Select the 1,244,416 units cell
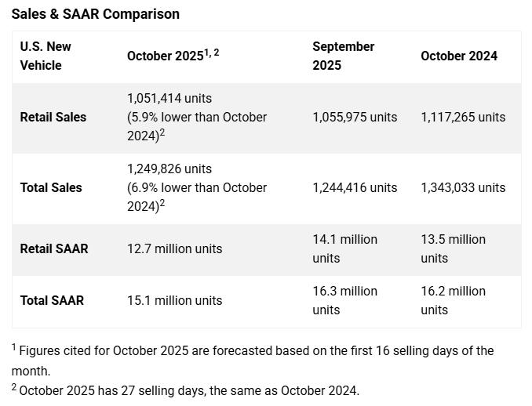 [355, 187]
